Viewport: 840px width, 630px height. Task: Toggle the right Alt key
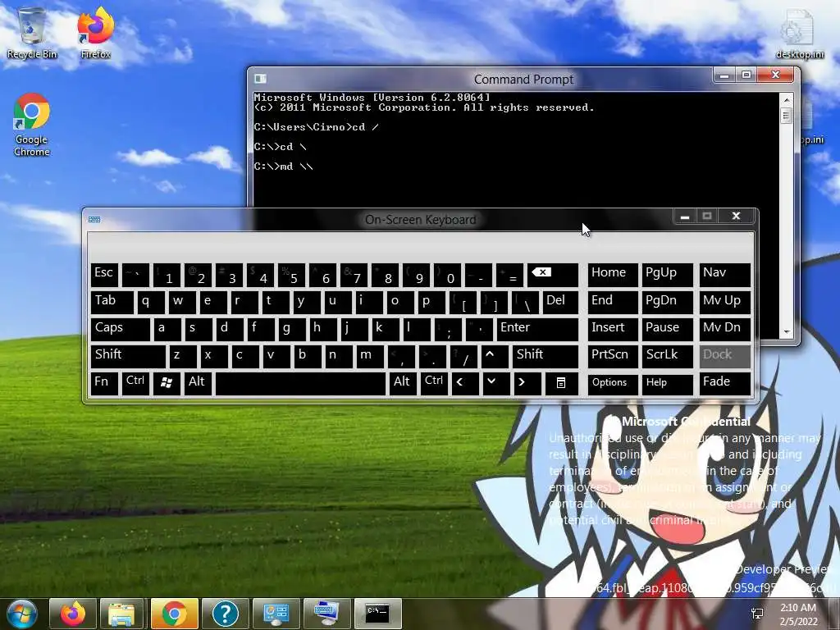coord(403,382)
